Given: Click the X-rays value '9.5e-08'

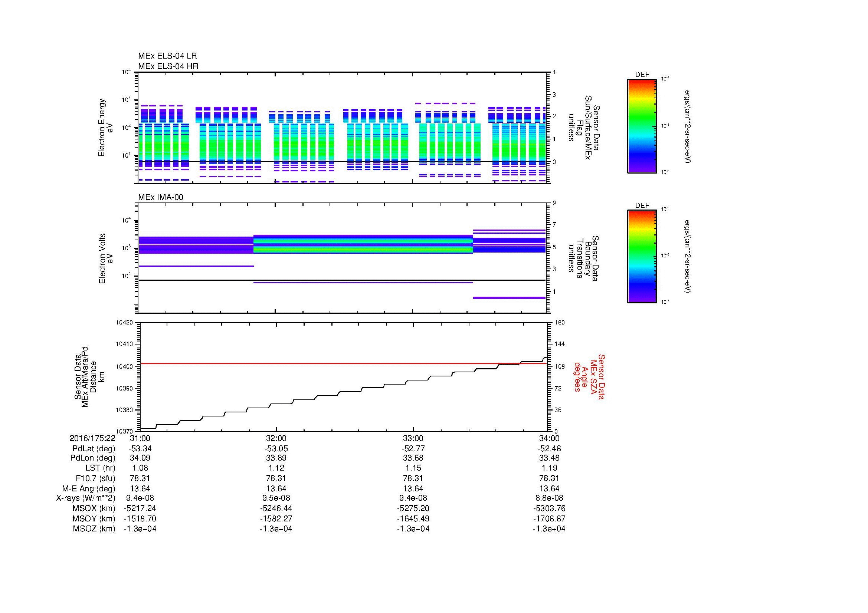Looking at the screenshot, I should click(x=276, y=498).
